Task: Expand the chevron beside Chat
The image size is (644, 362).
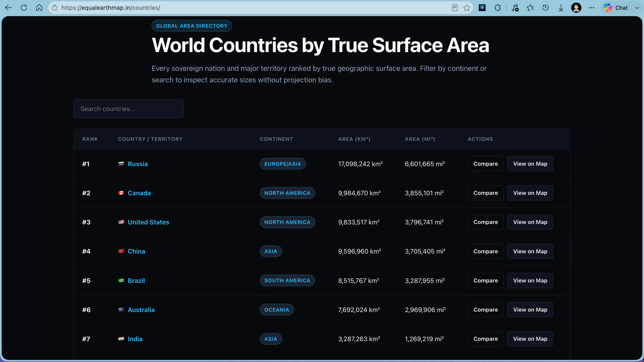Action: coord(637,8)
